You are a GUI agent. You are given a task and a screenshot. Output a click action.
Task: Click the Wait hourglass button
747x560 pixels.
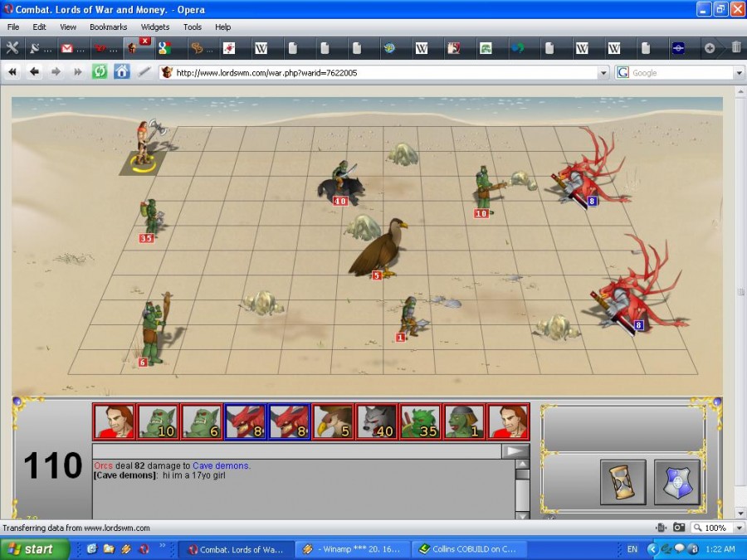point(623,482)
